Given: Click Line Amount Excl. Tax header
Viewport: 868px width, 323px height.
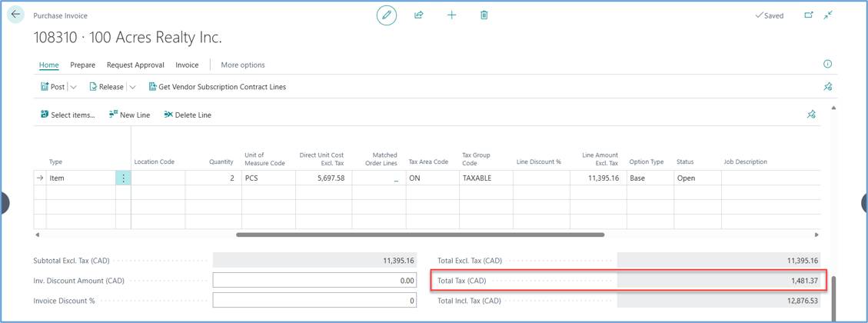Looking at the screenshot, I should tap(600, 158).
